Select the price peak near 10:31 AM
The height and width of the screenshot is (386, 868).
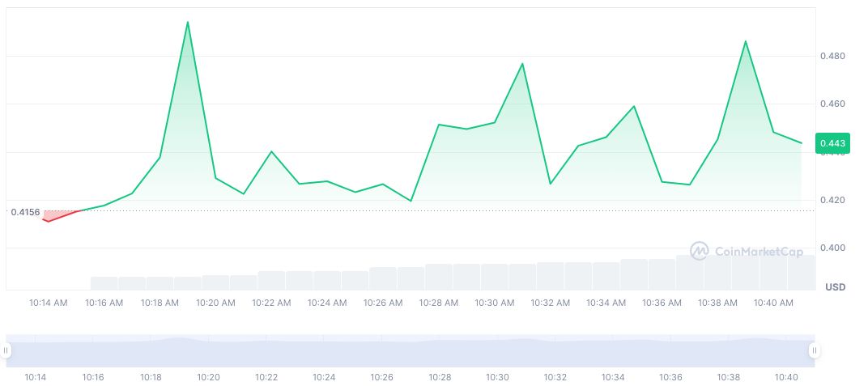[x=522, y=64]
